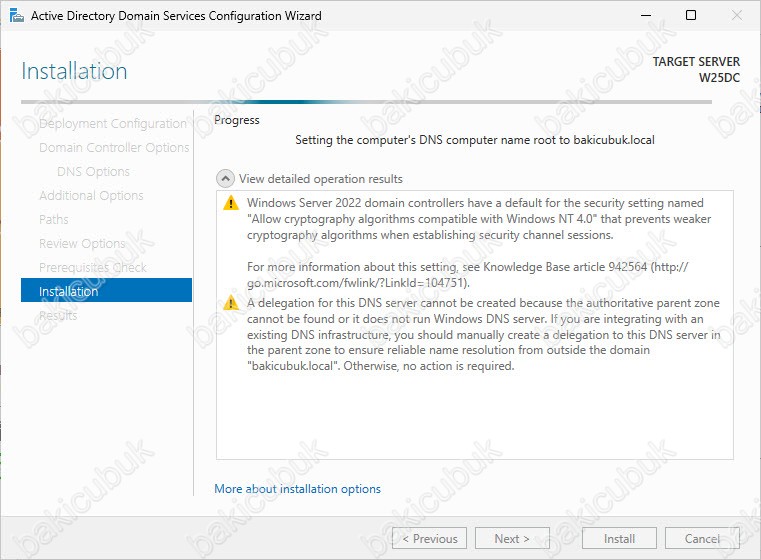Image resolution: width=761 pixels, height=560 pixels.
Task: Click the Windows Server 2022 warning text
Action: click(x=479, y=219)
